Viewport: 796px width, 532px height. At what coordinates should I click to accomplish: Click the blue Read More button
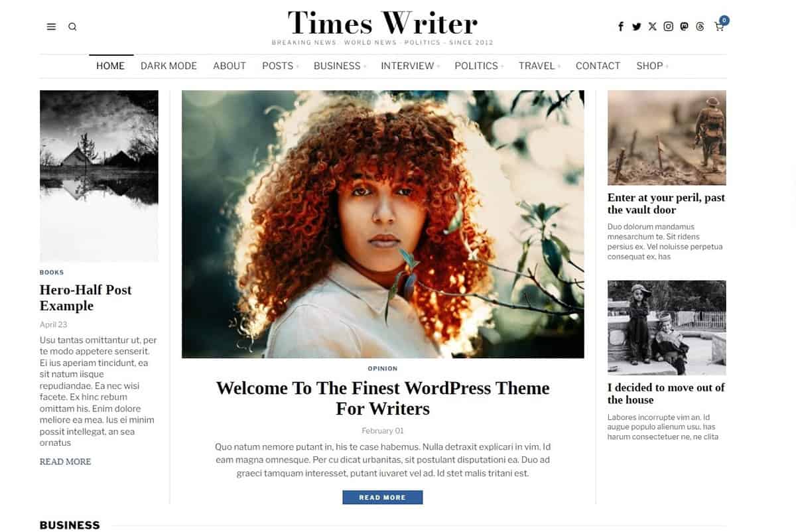[x=383, y=497]
